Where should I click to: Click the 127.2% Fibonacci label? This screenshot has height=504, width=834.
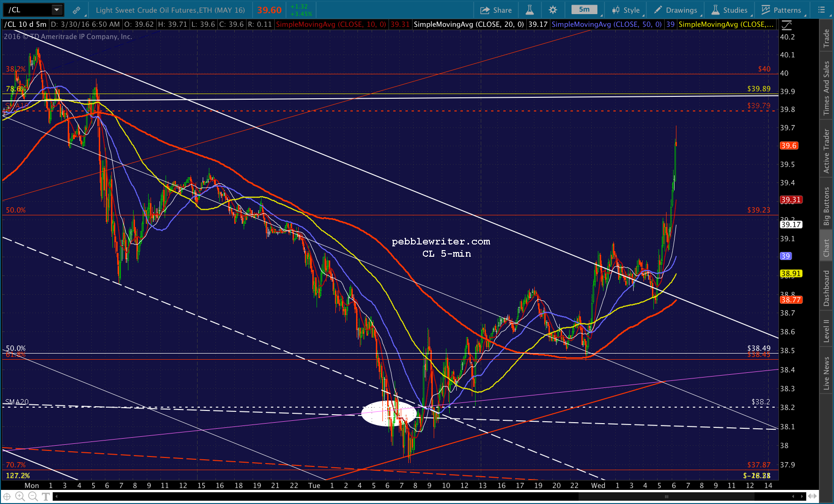[18, 476]
